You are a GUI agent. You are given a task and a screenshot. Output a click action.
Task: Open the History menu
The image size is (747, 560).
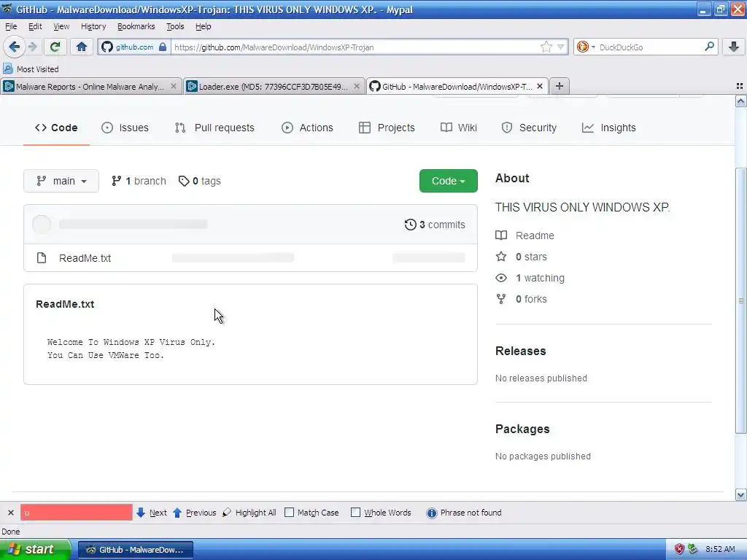point(93,26)
